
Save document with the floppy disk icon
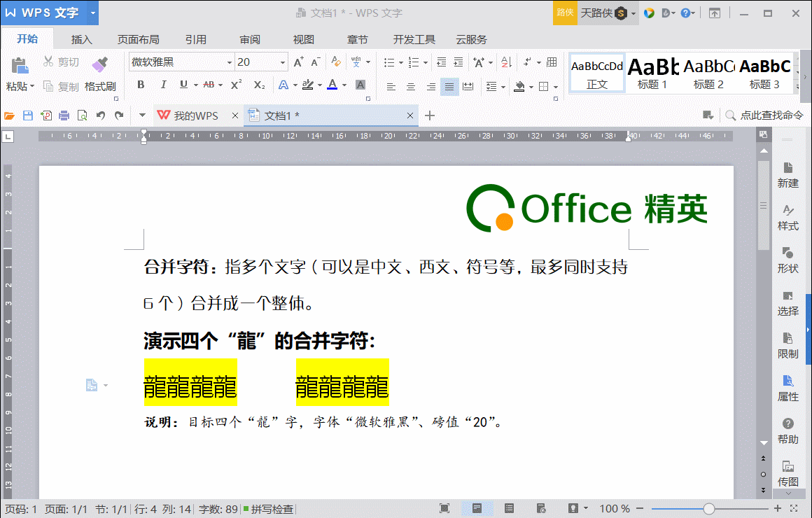point(28,115)
